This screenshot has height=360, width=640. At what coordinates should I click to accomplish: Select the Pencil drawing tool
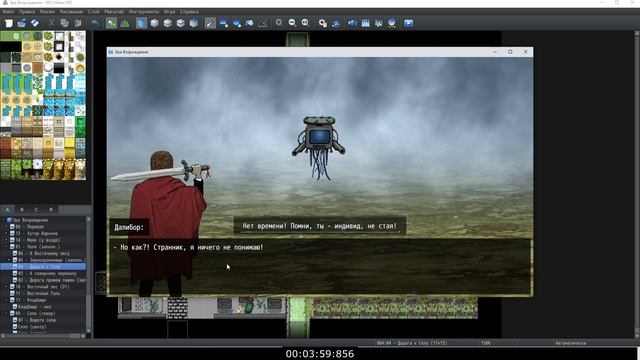[210, 23]
